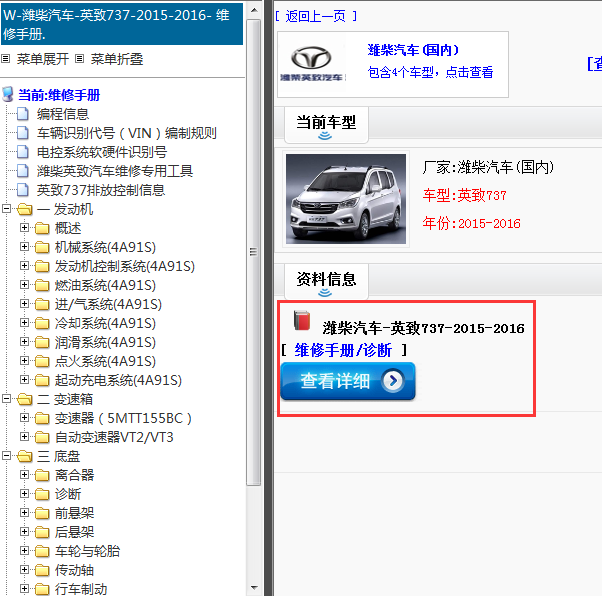This screenshot has width=602, height=596.
Task: Select the 离合器 tree item
Action: click(x=74, y=475)
